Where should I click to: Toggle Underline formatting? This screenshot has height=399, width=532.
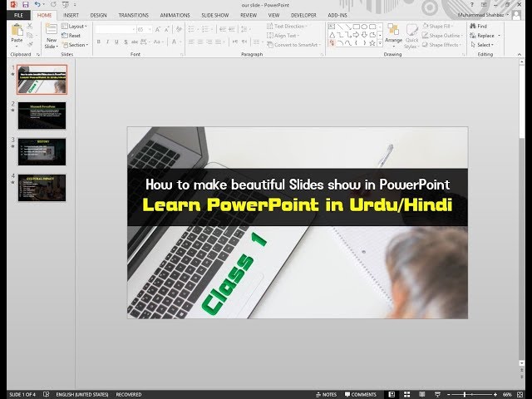[116, 42]
